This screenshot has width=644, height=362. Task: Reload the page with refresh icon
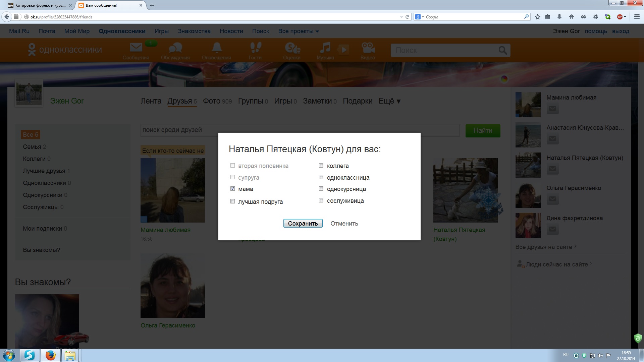point(407,17)
